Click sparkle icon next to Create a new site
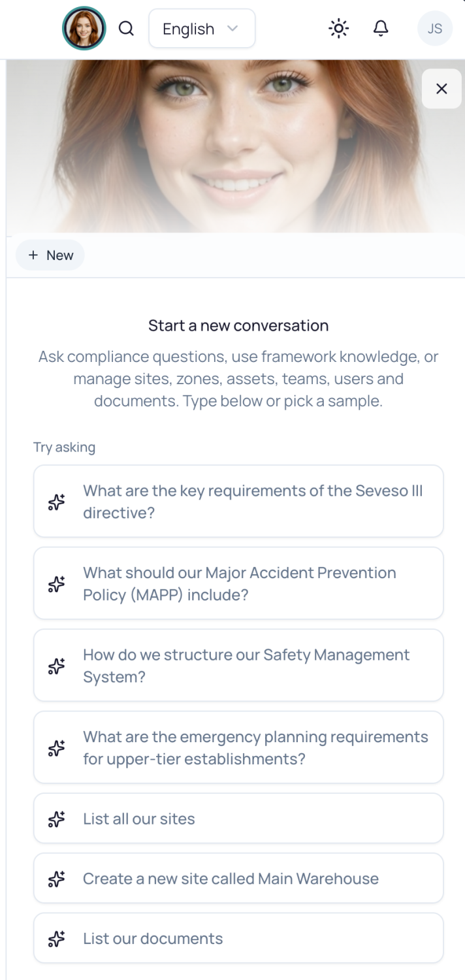Screen dimensions: 465x980 (57, 879)
